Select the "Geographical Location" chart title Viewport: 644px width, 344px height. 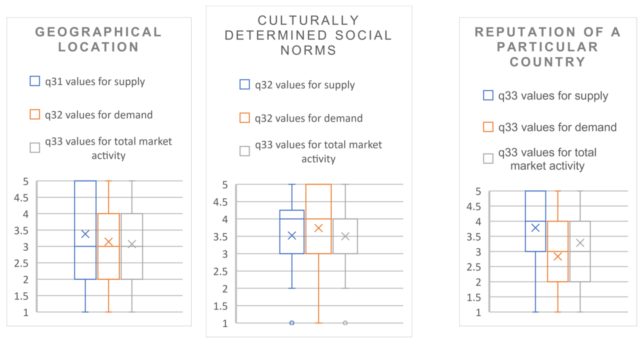(x=98, y=39)
